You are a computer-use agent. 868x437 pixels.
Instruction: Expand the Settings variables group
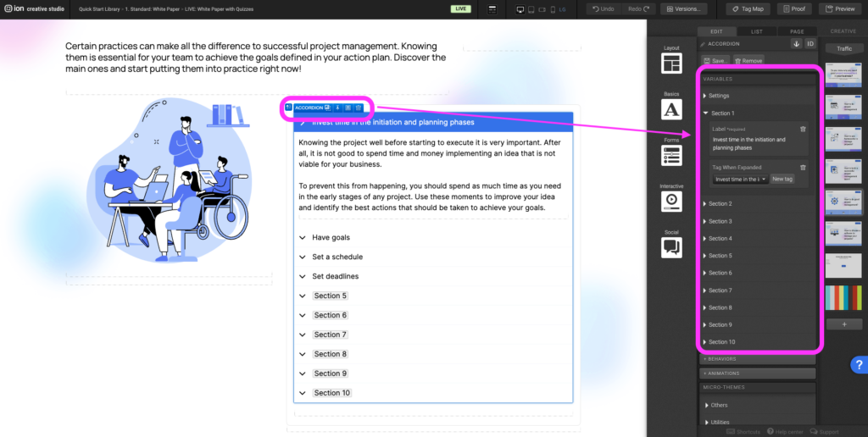coord(718,96)
